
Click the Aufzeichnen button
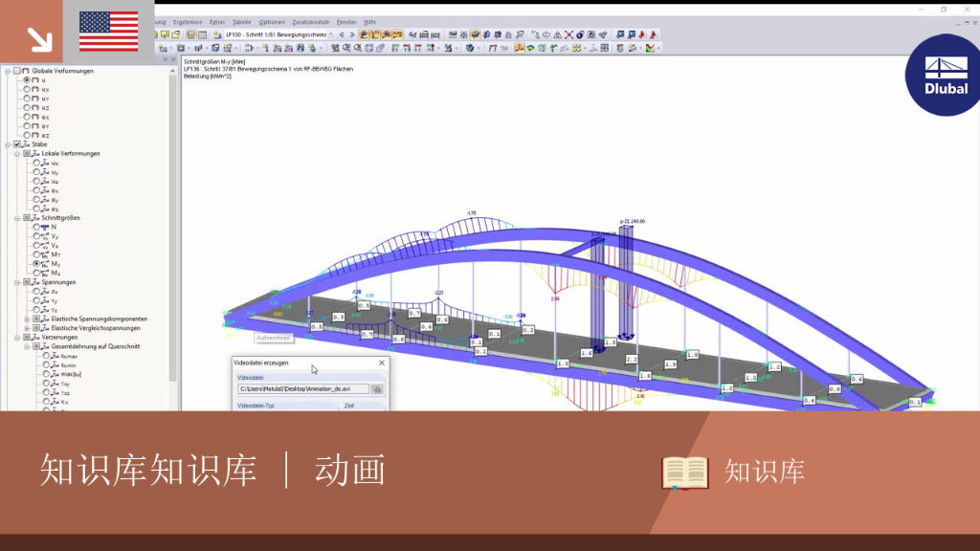(274, 338)
